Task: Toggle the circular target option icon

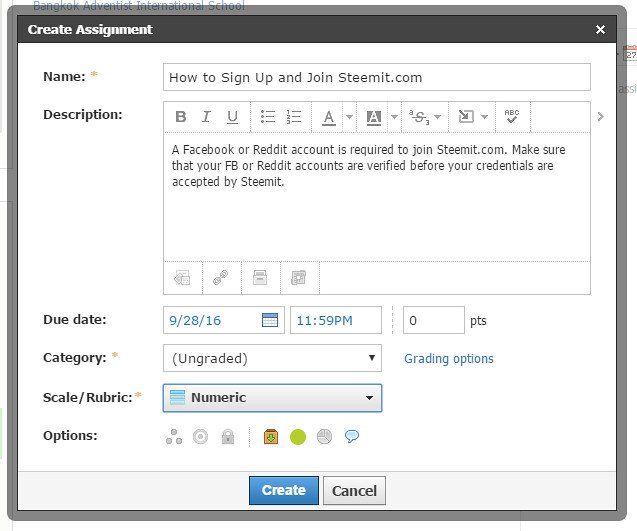Action: [x=200, y=437]
